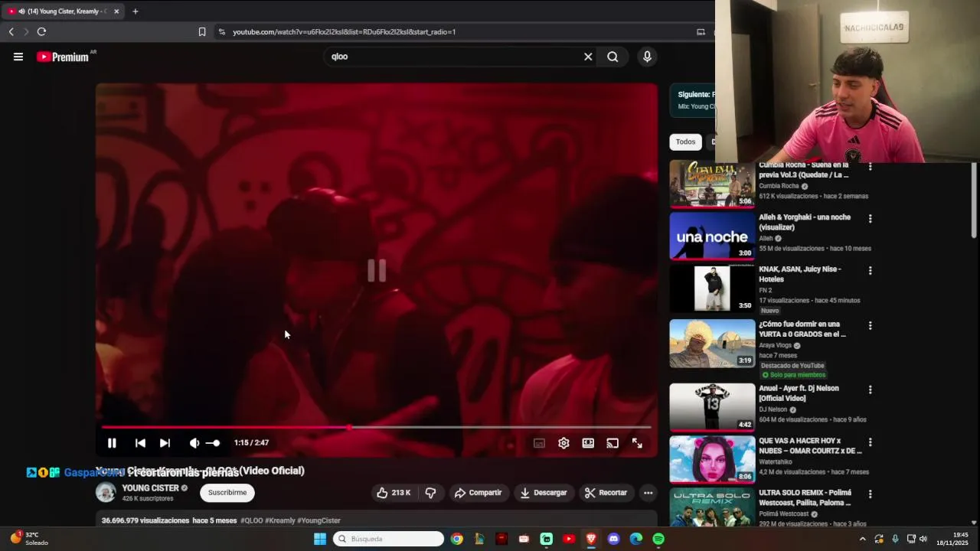Clear the search query with the X
The image size is (980, 551).
pyautogui.click(x=588, y=57)
